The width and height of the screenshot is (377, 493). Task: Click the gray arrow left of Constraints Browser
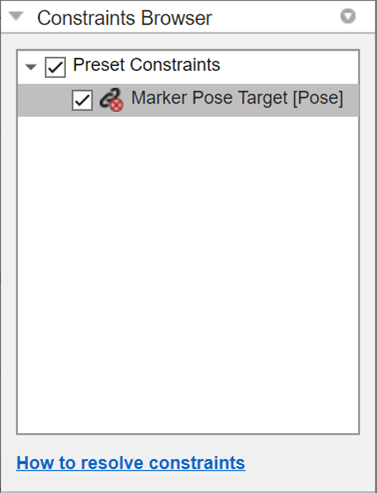16,16
